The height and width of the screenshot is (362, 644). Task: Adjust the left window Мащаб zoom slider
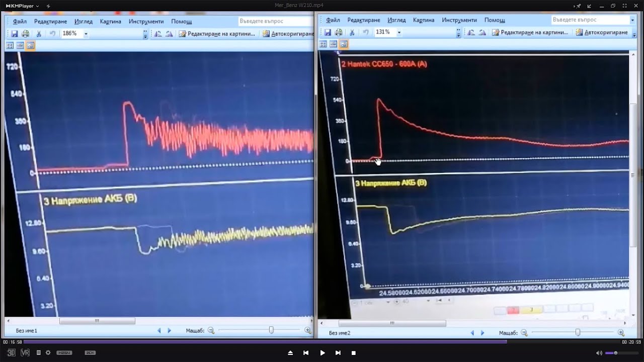(x=271, y=330)
